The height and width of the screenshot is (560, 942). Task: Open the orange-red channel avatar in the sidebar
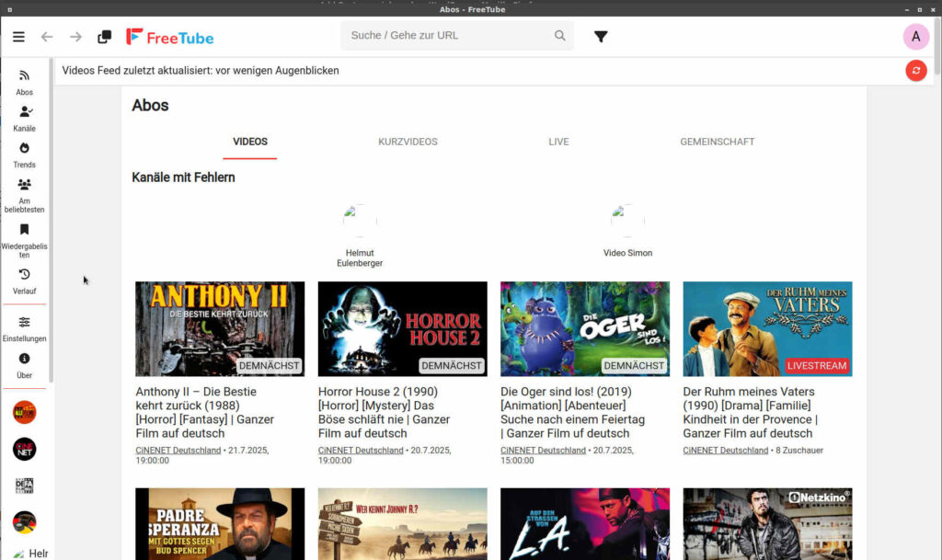tap(25, 412)
